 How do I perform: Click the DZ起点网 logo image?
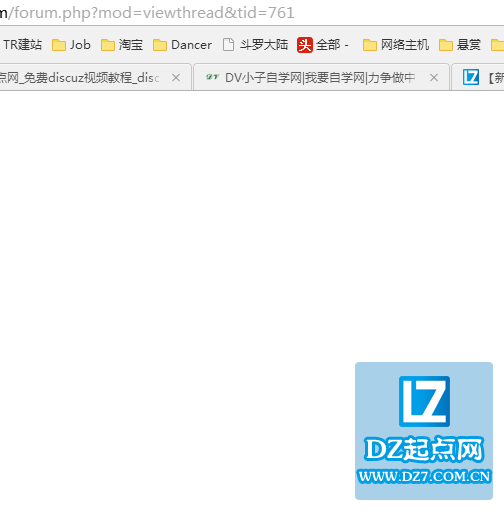pyautogui.click(x=424, y=431)
